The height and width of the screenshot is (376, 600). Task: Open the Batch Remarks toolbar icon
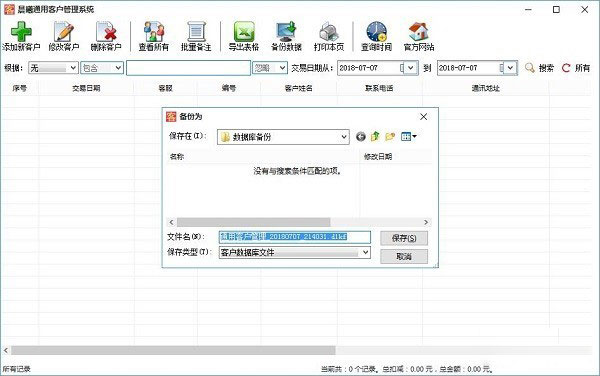pos(196,31)
